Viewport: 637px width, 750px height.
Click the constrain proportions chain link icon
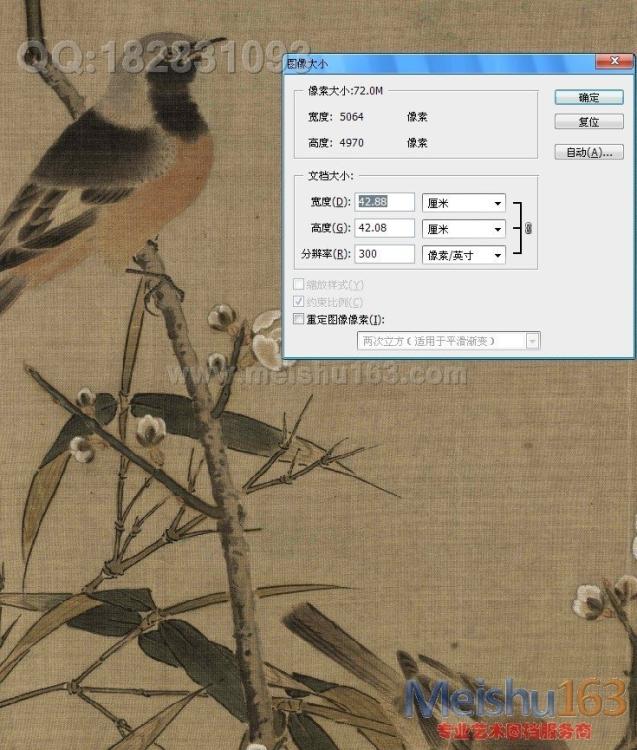tap(528, 228)
